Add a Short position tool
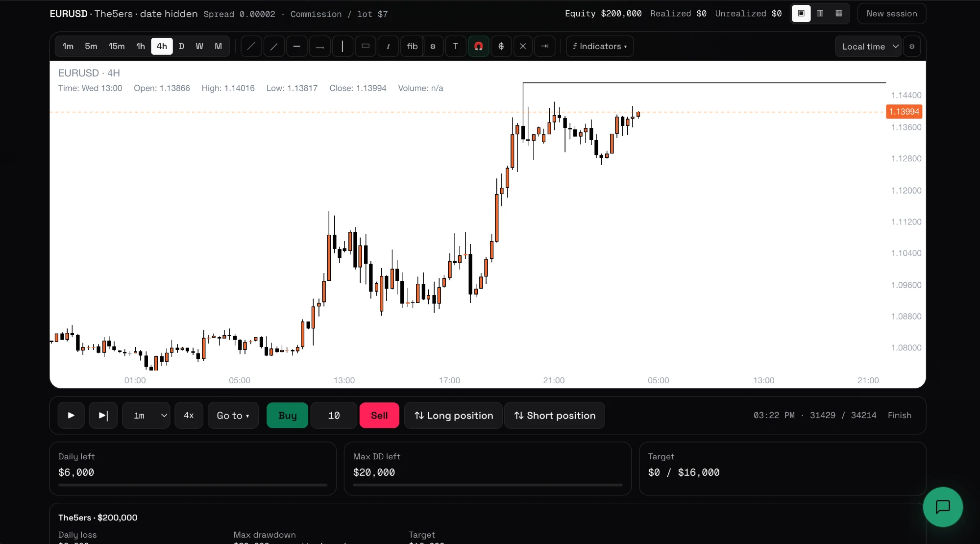Viewport: 980px width, 544px height. pos(555,415)
